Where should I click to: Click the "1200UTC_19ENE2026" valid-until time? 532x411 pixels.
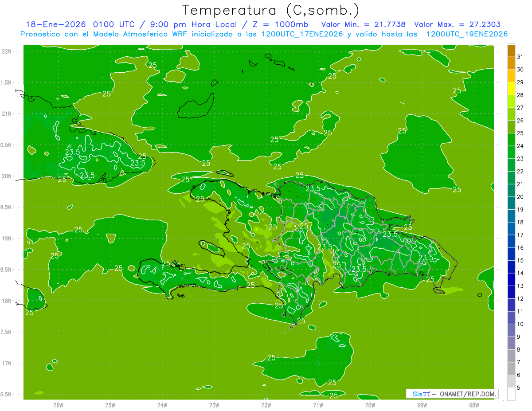point(467,34)
